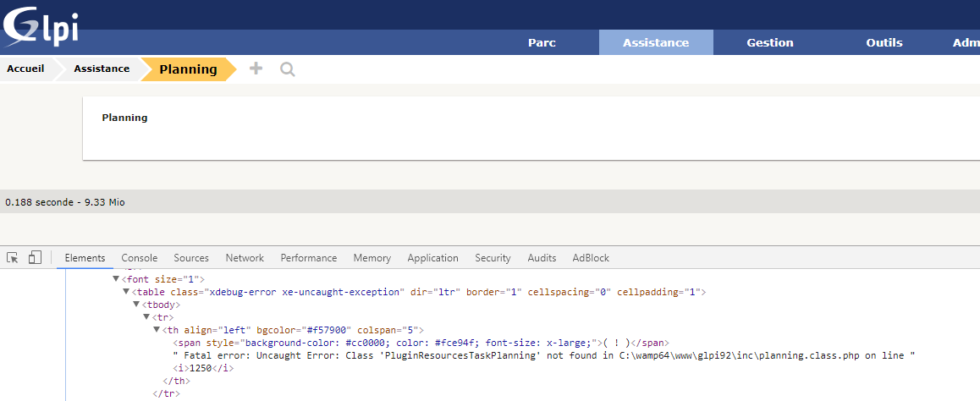Open the Gestion menu
The height and width of the screenshot is (401, 980).
tap(770, 42)
